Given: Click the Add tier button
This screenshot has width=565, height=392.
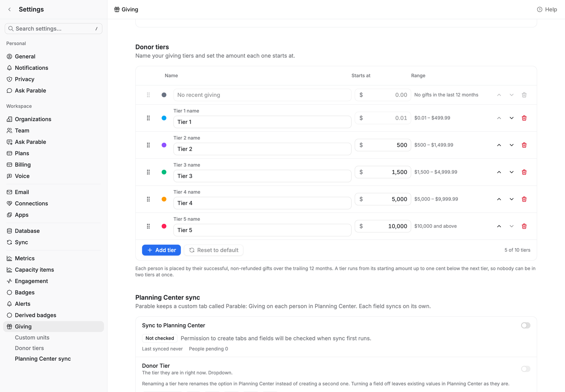Looking at the screenshot, I should 161,250.
